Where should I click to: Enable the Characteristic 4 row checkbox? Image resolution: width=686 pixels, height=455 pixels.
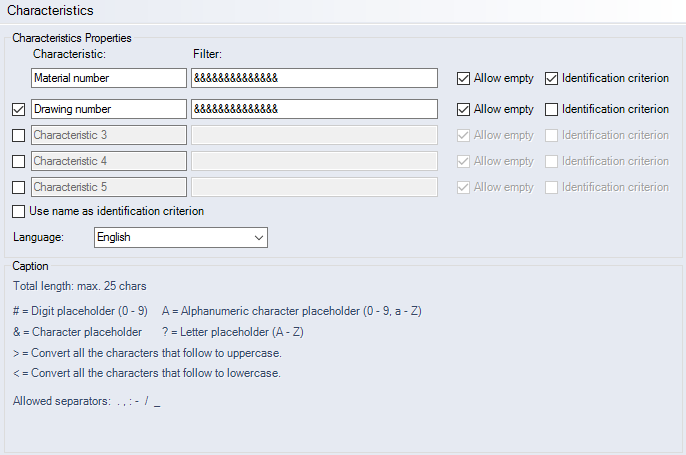19,161
